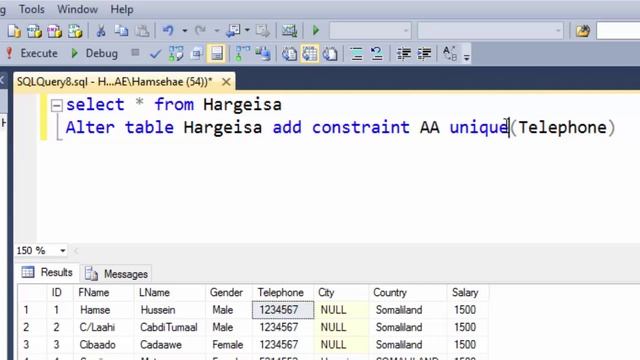Click the Copy icon in the toolbar
This screenshot has height=360, width=640.
[x=121, y=31]
